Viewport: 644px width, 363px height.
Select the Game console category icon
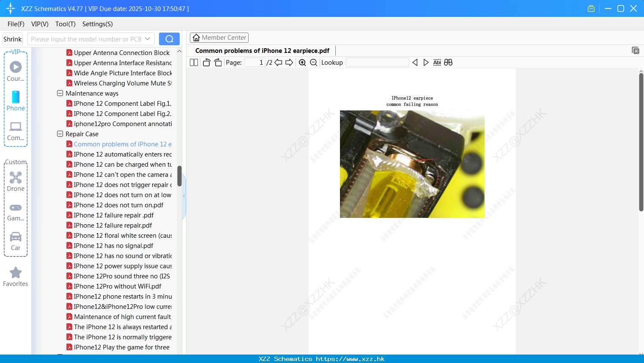point(16,212)
